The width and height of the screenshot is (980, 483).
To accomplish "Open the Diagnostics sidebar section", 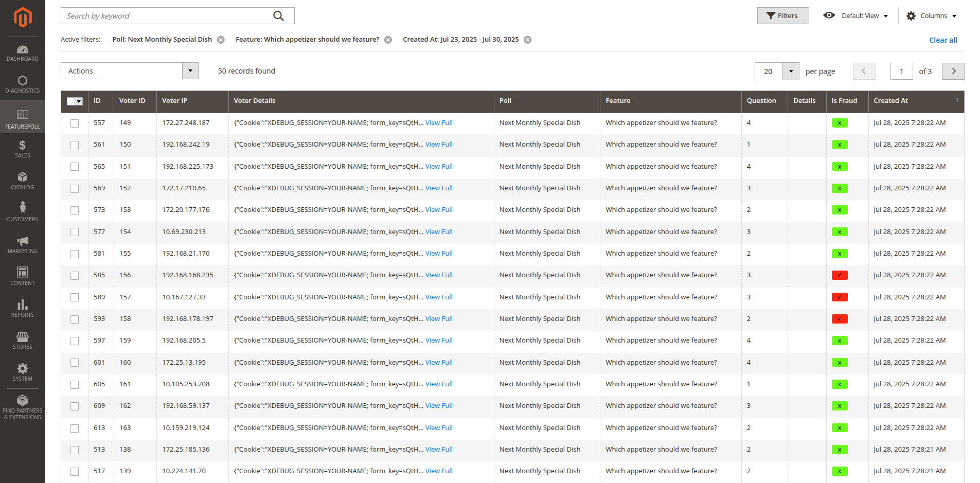I will tap(23, 84).
